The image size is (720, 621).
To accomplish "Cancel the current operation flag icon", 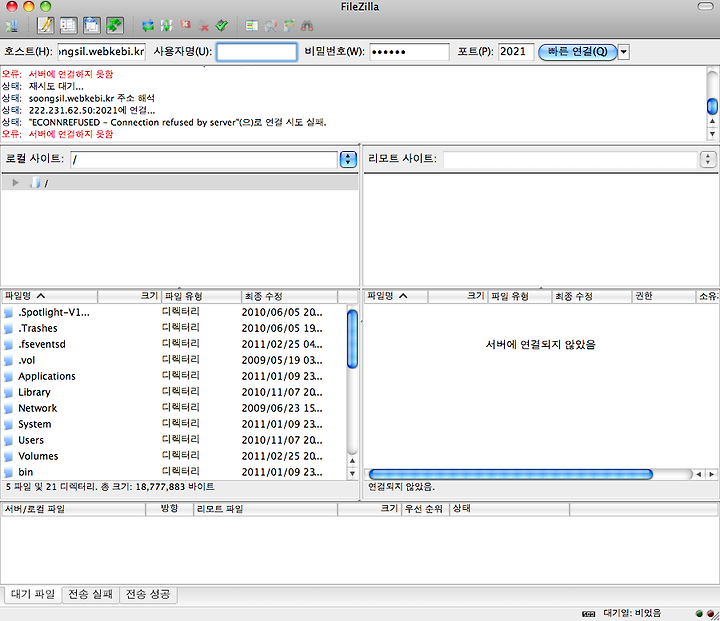I will pos(185,25).
